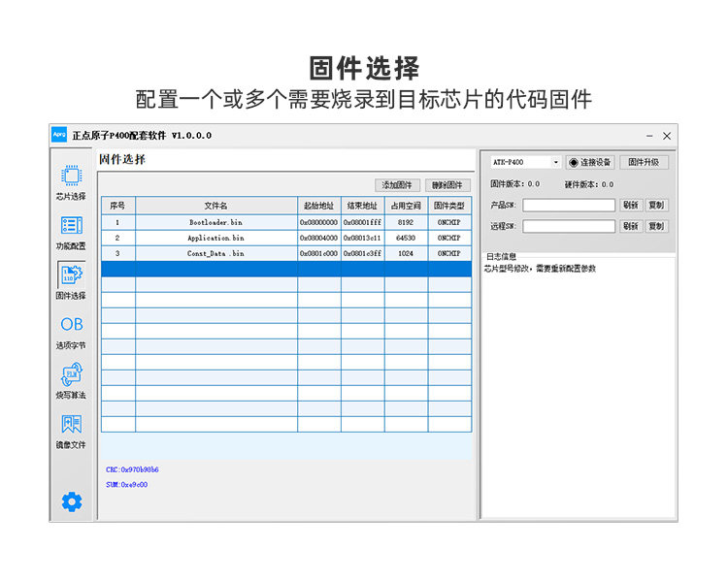Click the 添加固件 add firmware button
The image size is (728, 580).
point(397,185)
